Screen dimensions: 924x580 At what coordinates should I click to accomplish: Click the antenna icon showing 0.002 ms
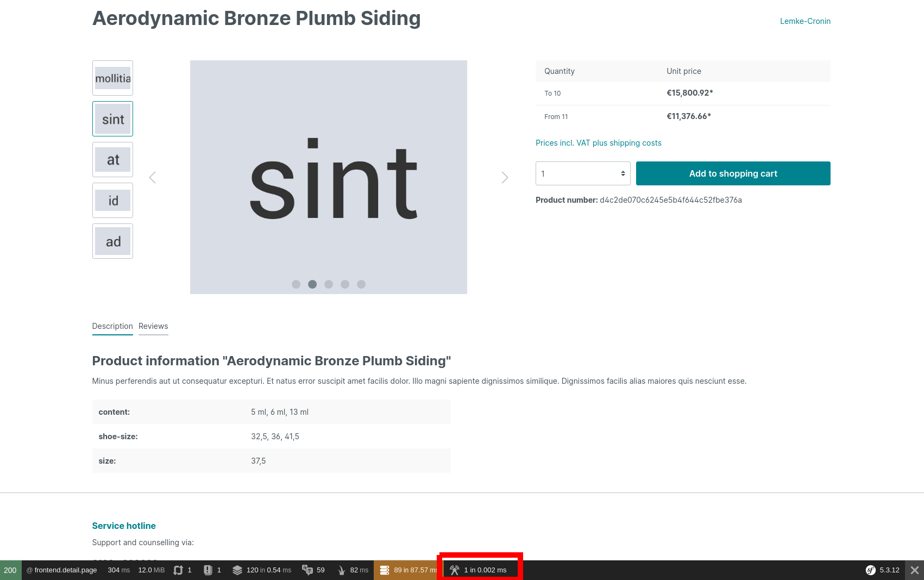pos(455,570)
